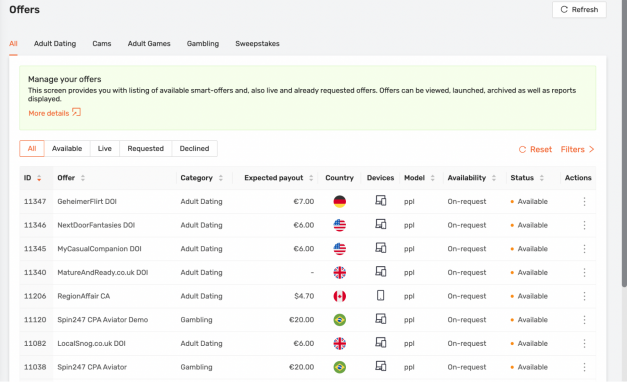Click the Germany flag in offer 11347
Image resolution: width=627 pixels, height=382 pixels.
tap(339, 201)
